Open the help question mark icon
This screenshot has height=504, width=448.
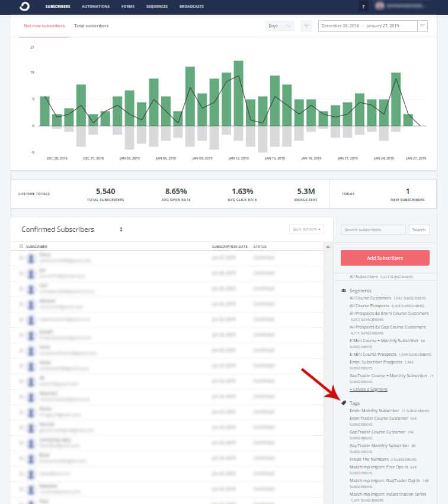(363, 7)
